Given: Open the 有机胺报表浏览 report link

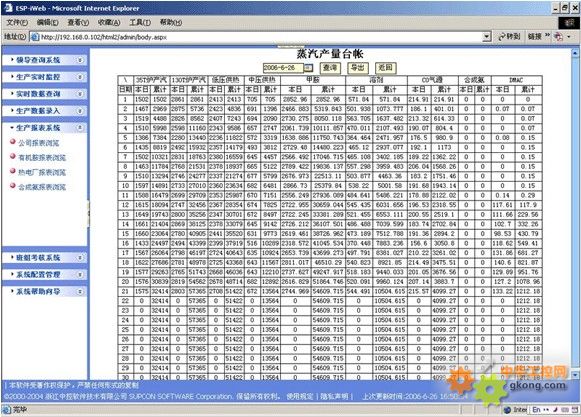Looking at the screenshot, I should (42, 158).
